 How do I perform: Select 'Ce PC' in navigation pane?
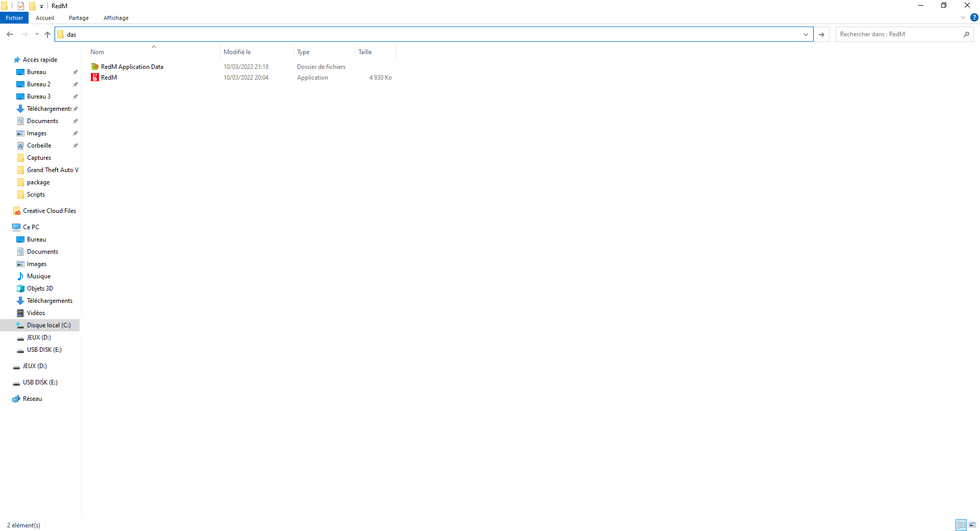pos(31,227)
